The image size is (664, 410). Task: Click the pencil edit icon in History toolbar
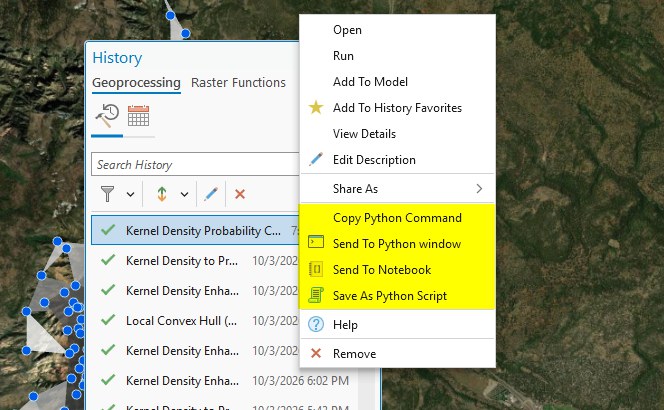(x=211, y=194)
